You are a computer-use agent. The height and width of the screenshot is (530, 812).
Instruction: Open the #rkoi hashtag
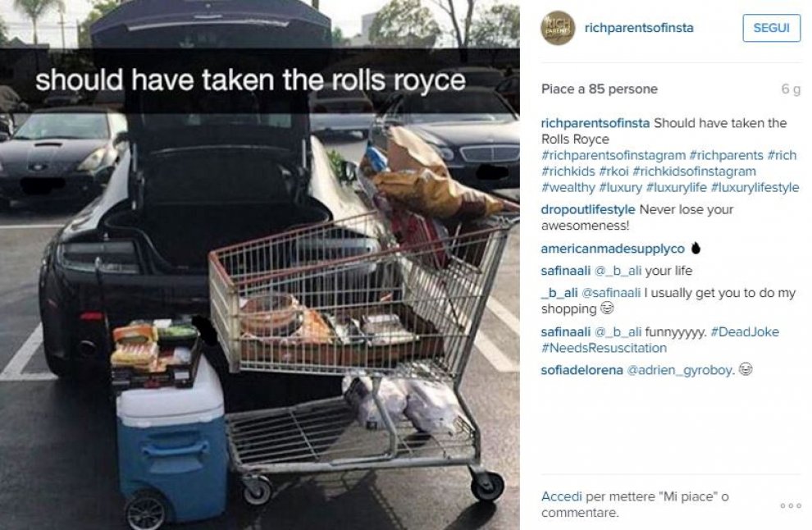coord(614,171)
